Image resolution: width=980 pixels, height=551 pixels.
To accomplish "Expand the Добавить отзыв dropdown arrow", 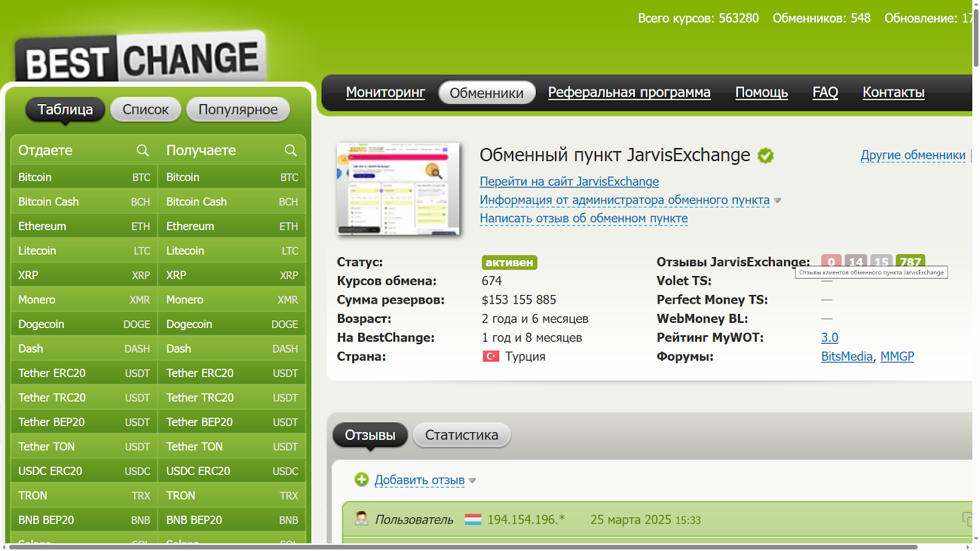I will click(472, 481).
